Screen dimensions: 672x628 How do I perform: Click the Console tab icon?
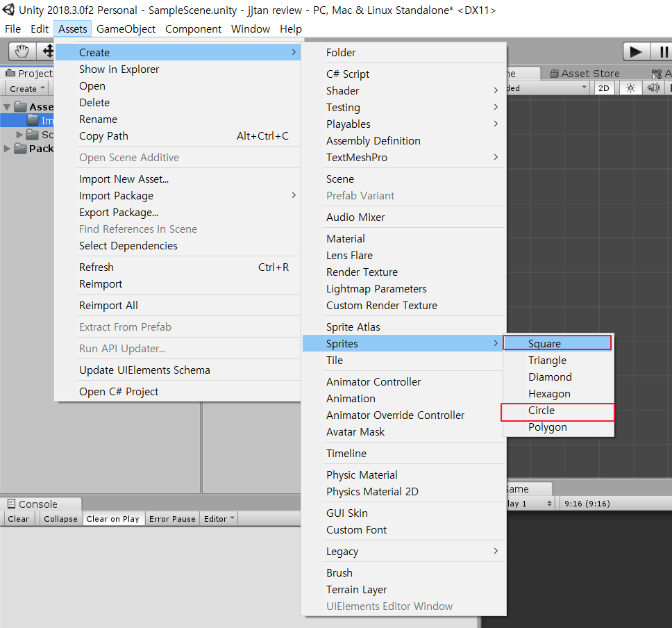12,504
